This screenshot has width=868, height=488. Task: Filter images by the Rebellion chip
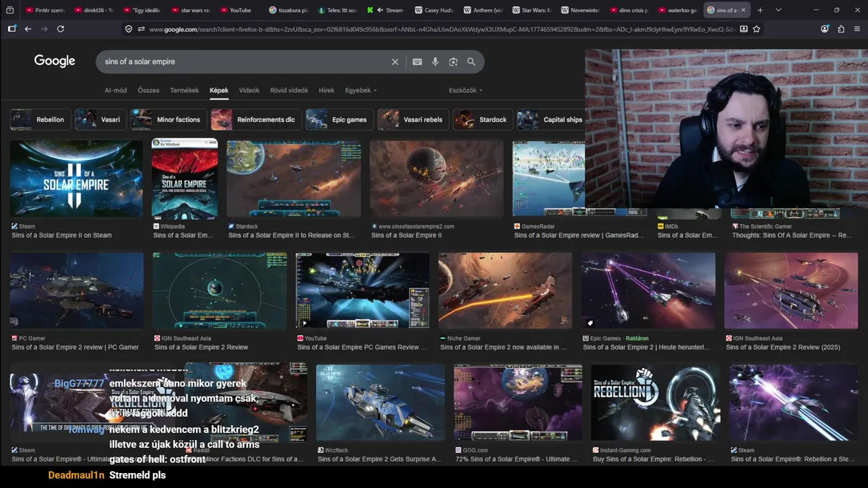(x=40, y=119)
